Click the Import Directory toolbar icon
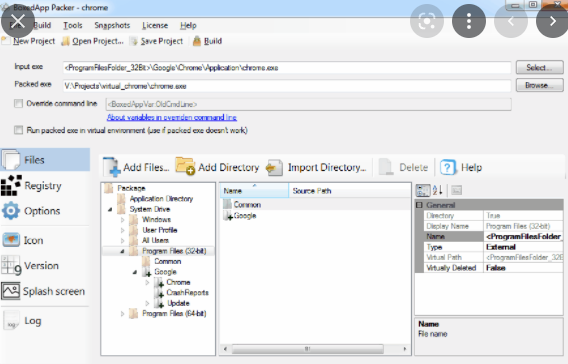The image size is (568, 364). [x=274, y=167]
